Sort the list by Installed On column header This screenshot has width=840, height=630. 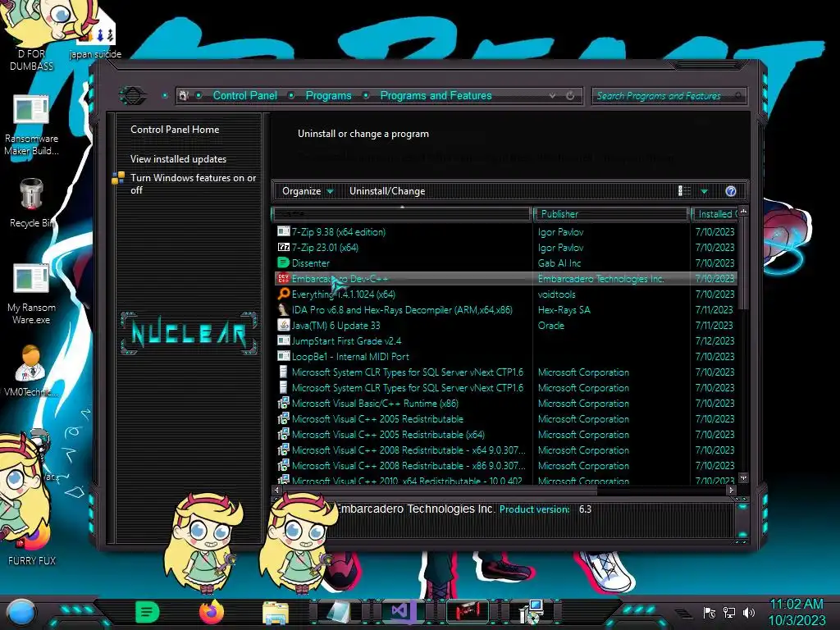(x=715, y=214)
